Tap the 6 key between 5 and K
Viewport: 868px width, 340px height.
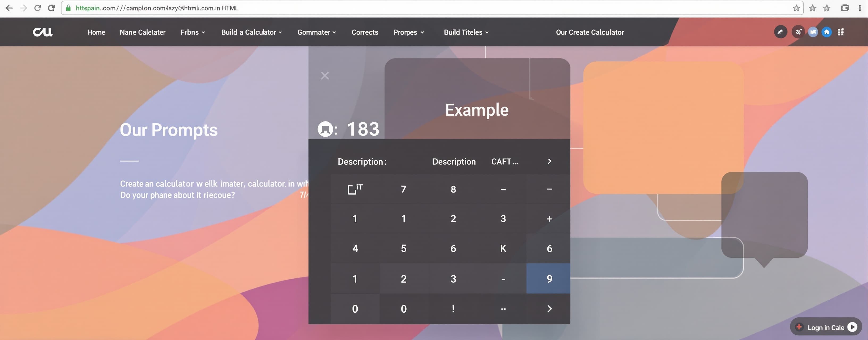click(x=453, y=248)
